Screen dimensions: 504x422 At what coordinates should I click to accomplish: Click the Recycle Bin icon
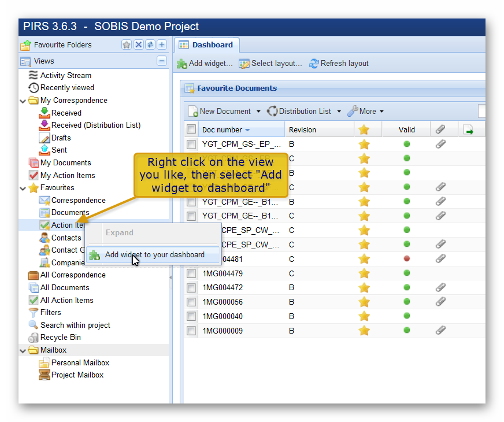34,338
